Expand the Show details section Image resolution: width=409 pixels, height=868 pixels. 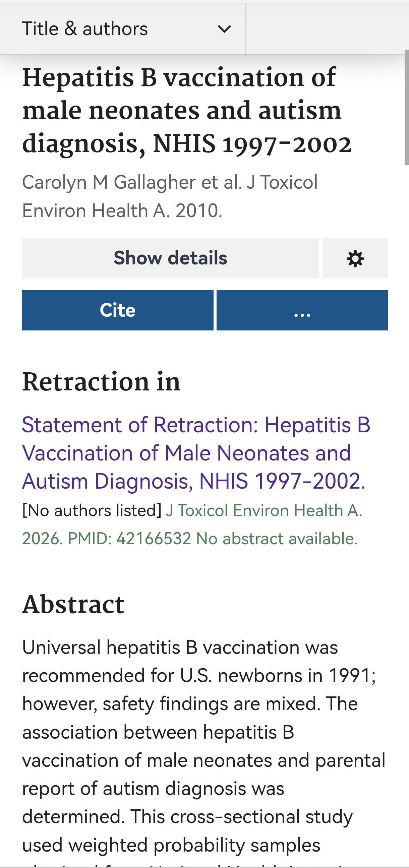point(170,258)
